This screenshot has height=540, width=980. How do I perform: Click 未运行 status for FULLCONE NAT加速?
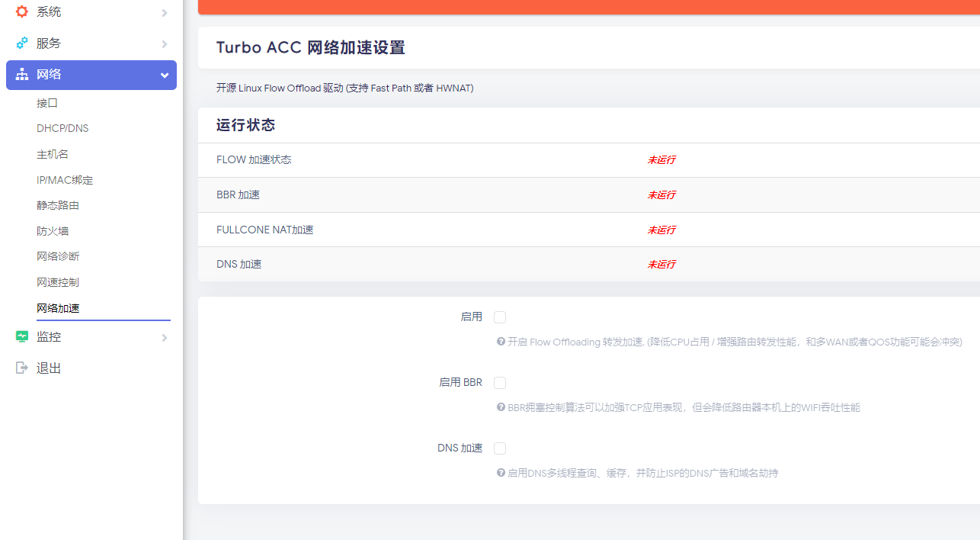coord(661,230)
